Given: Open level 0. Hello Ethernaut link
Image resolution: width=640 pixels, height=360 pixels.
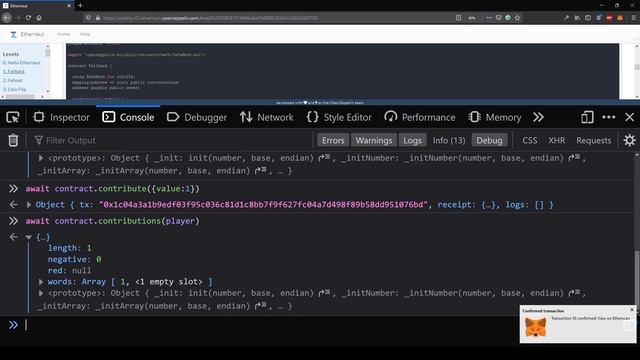Looking at the screenshot, I should (x=21, y=63).
